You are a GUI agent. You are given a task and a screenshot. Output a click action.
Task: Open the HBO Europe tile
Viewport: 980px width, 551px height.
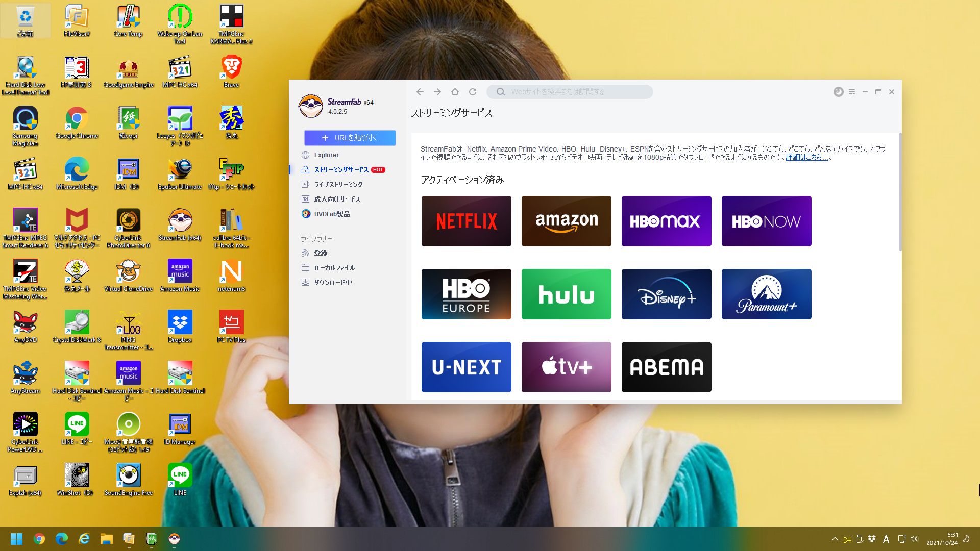466,294
